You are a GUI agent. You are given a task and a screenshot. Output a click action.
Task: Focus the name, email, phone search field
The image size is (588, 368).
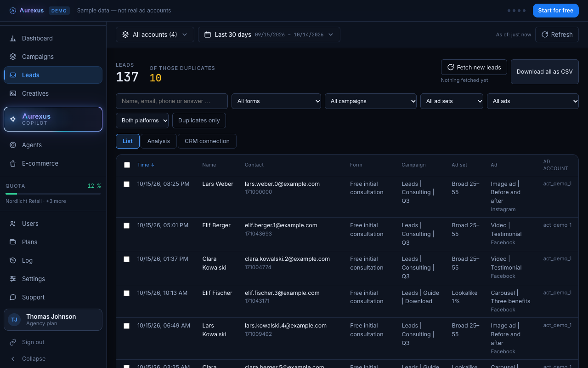(x=172, y=101)
